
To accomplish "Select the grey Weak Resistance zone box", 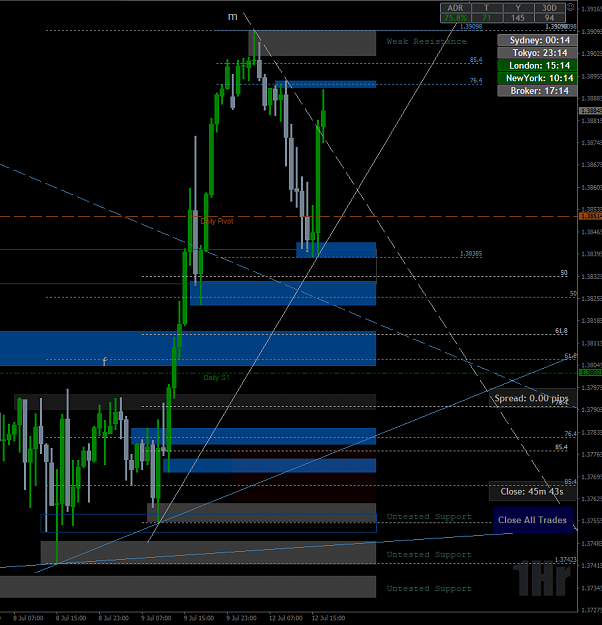I will coord(312,43).
